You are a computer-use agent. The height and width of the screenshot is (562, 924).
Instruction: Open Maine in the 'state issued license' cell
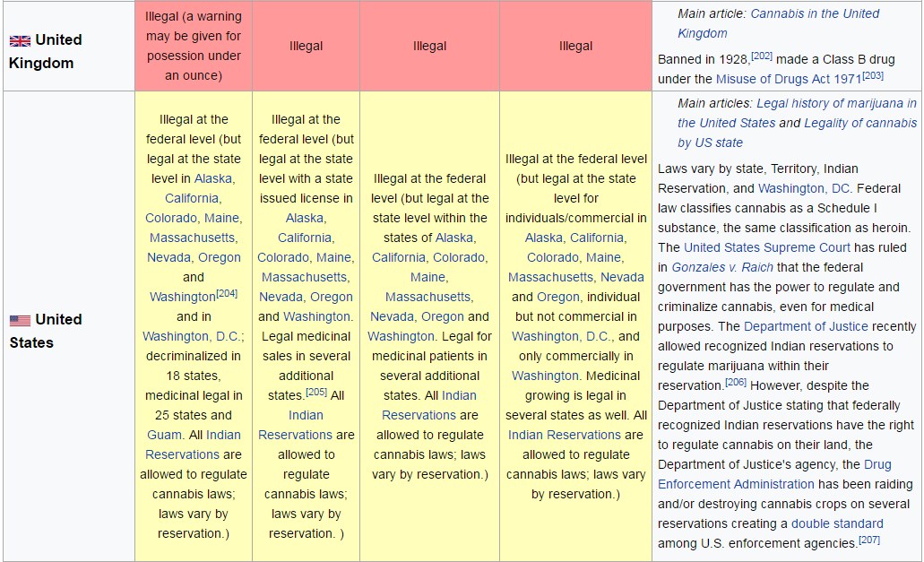point(333,257)
